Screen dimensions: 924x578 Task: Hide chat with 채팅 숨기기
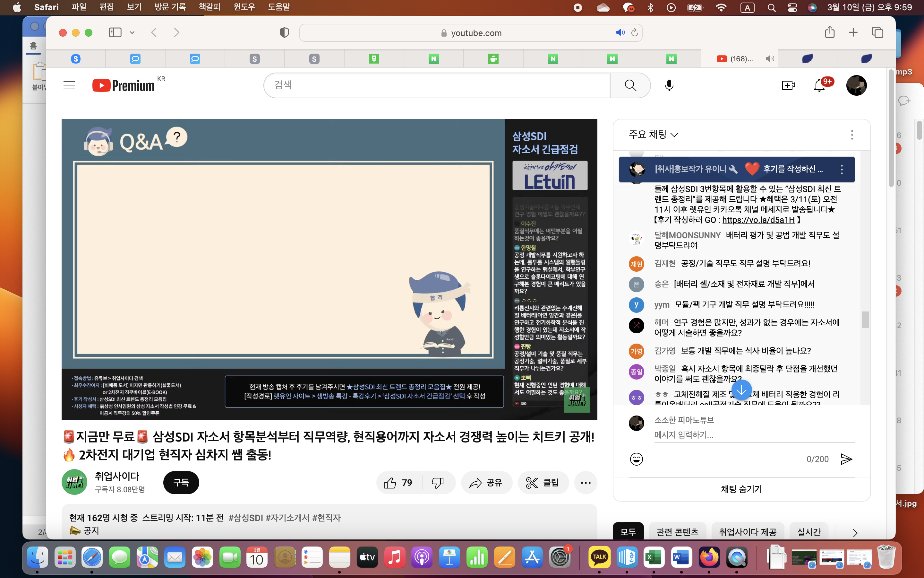[741, 489]
